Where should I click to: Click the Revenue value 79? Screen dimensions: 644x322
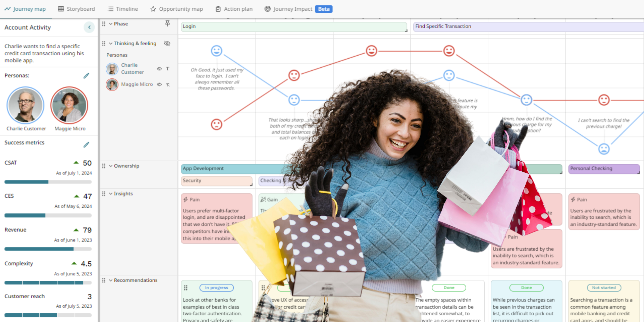[87, 230]
